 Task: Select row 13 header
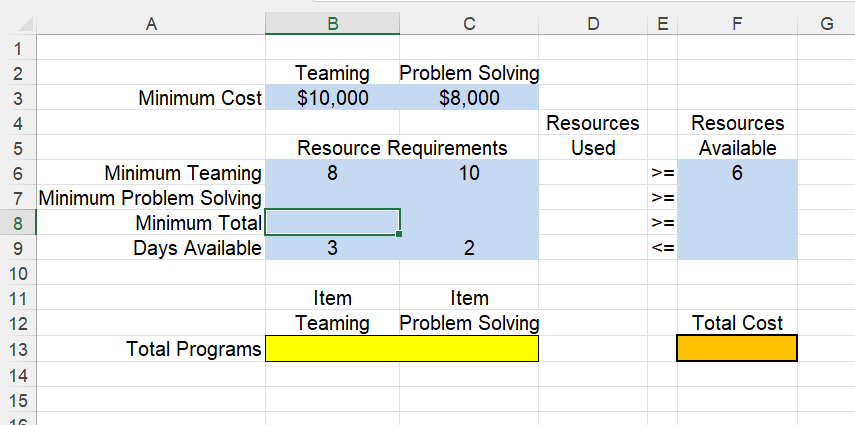pos(18,349)
